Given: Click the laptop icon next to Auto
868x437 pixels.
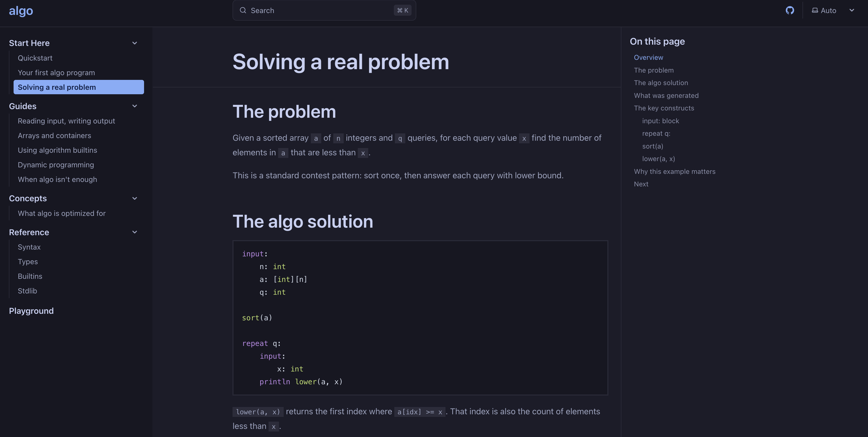Looking at the screenshot, I should tap(815, 10).
